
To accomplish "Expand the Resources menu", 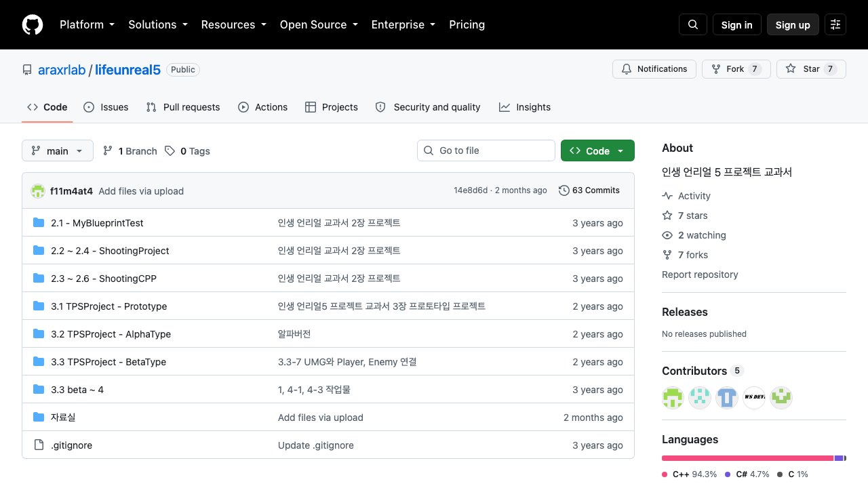I will click(x=233, y=24).
